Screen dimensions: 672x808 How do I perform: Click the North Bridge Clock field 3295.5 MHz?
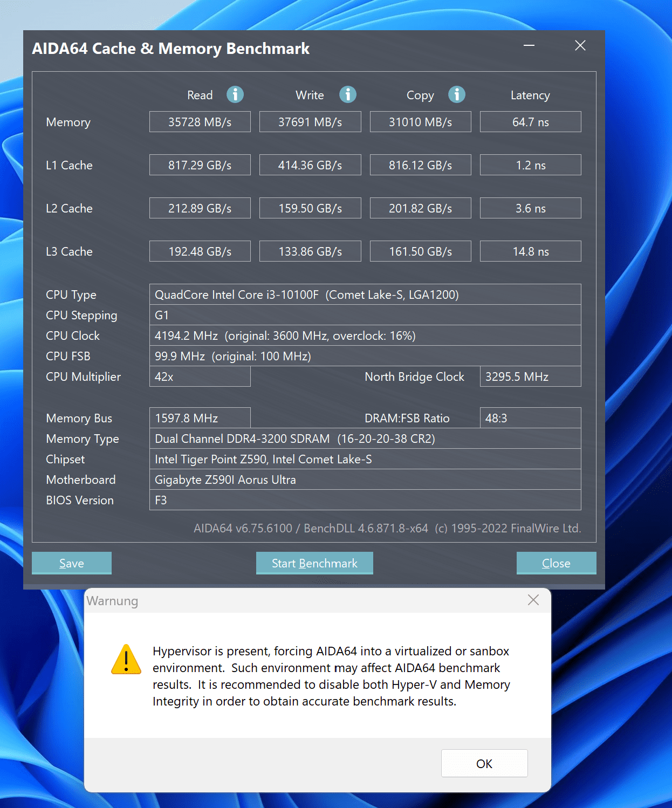pyautogui.click(x=531, y=376)
